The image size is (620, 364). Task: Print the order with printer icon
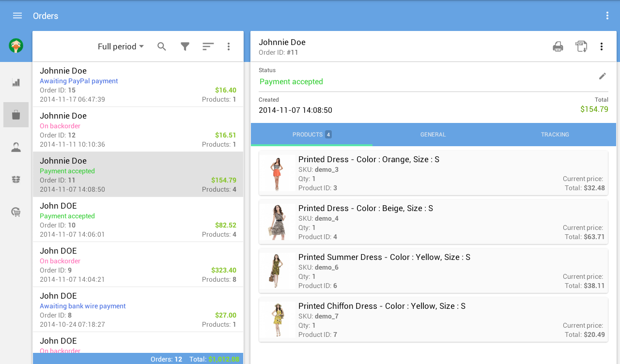point(558,46)
